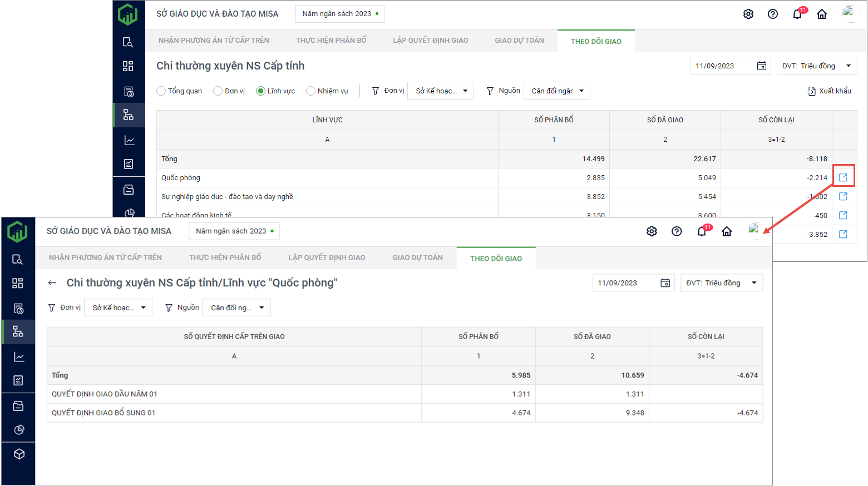Expand the Sở Kế hoạch unit dropdown in top window
Screen dimensions: 868x486
[x=441, y=91]
